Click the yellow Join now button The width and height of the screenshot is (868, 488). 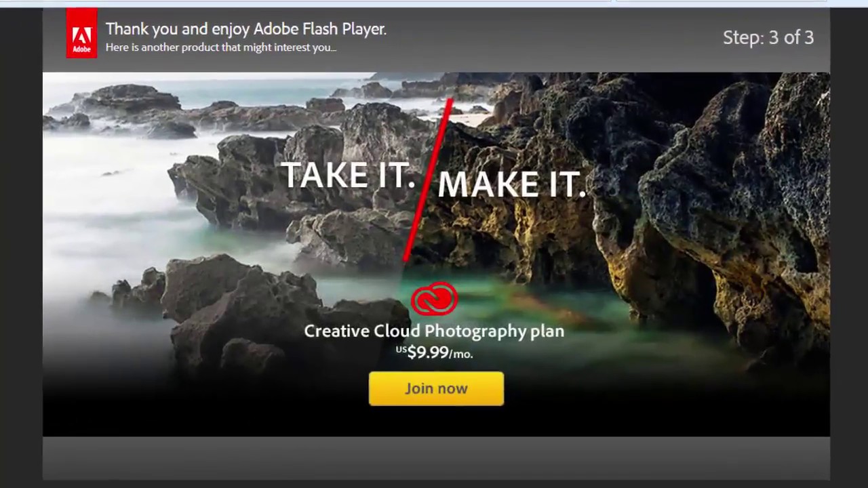[436, 388]
